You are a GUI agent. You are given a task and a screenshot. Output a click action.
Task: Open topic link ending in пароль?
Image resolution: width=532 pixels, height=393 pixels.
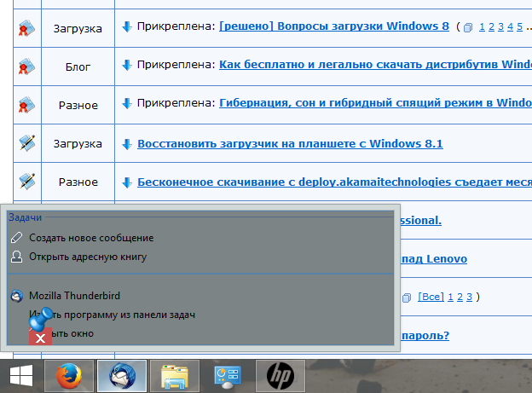[425, 336]
